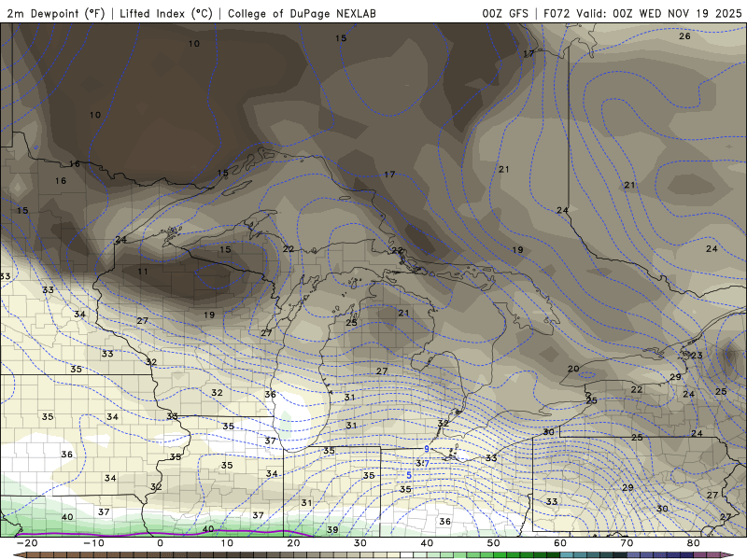Click the blue lifted index value 9
This screenshot has height=560, width=747.
point(427,449)
